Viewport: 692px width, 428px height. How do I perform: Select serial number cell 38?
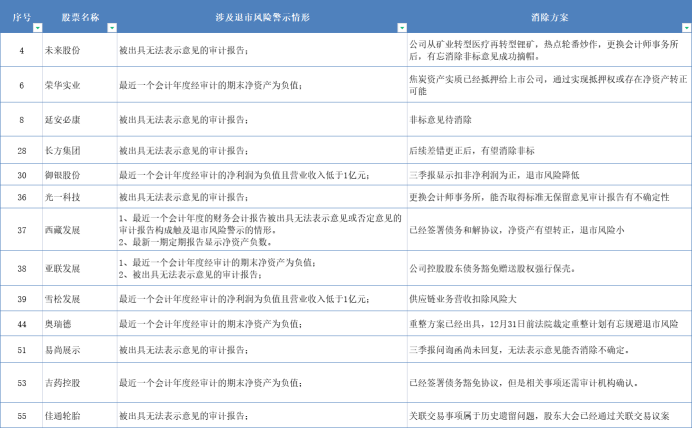[x=22, y=268]
